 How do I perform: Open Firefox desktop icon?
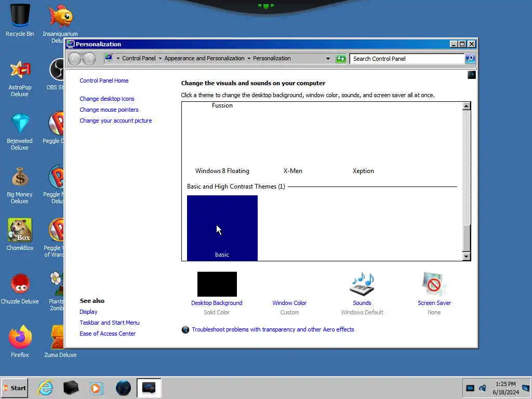[20, 341]
